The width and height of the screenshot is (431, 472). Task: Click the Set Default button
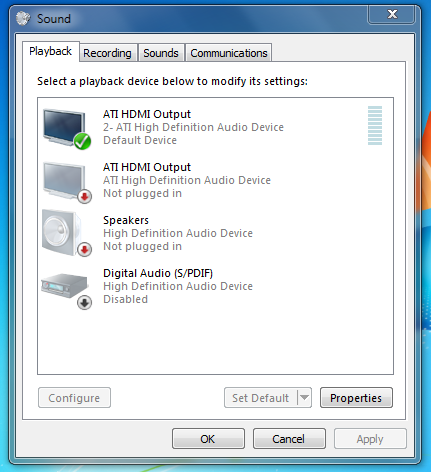pos(261,398)
